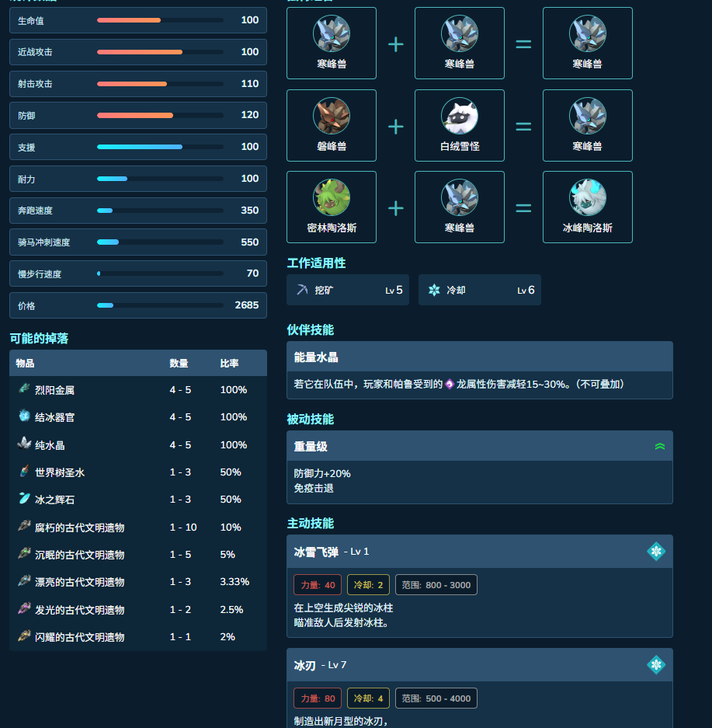Click the 结冰器官 item icon
This screenshot has width=712, height=728.
tap(24, 416)
